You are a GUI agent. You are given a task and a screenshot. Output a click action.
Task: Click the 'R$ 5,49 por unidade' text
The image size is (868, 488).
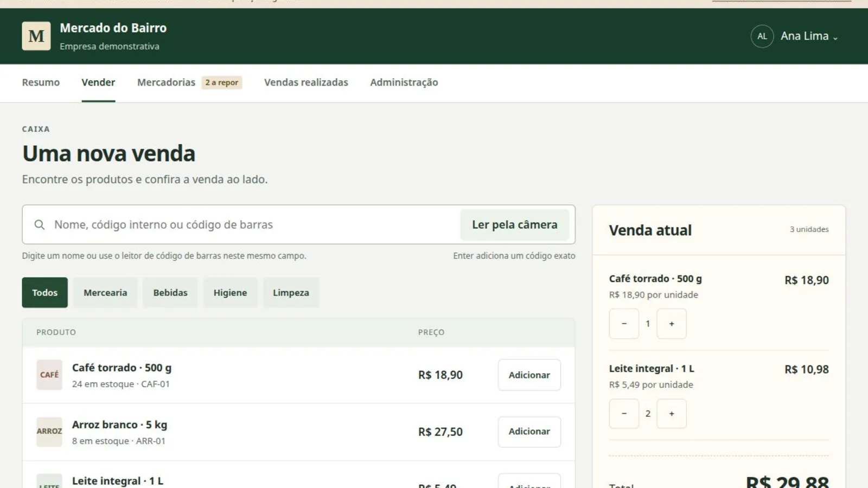coord(651,384)
